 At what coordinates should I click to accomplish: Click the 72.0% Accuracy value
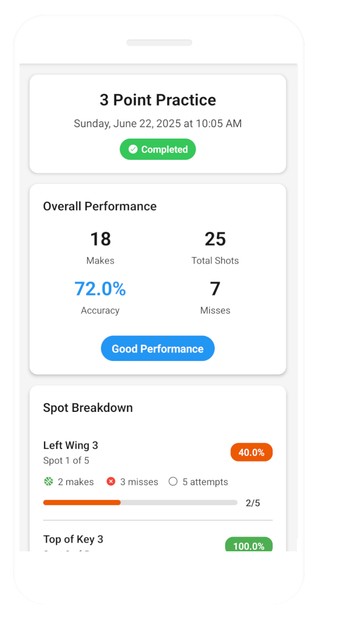tap(100, 289)
